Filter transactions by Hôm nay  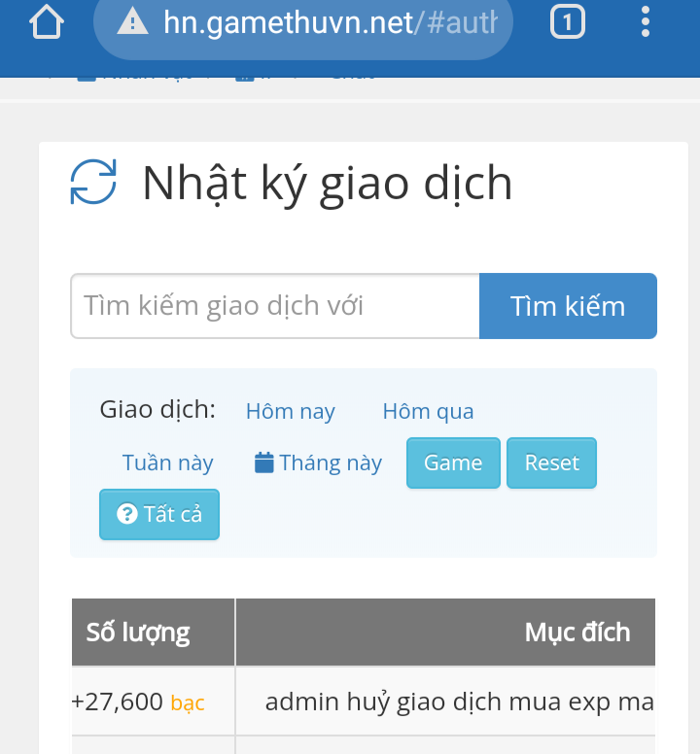point(290,411)
